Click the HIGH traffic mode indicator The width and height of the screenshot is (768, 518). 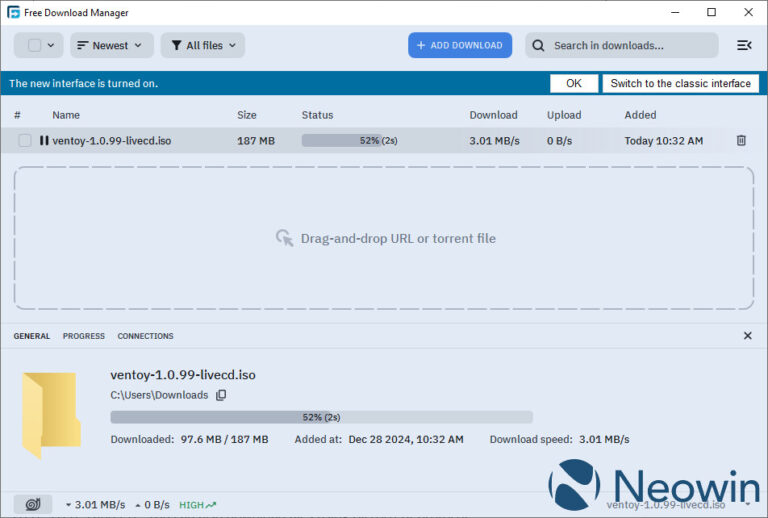pos(197,505)
